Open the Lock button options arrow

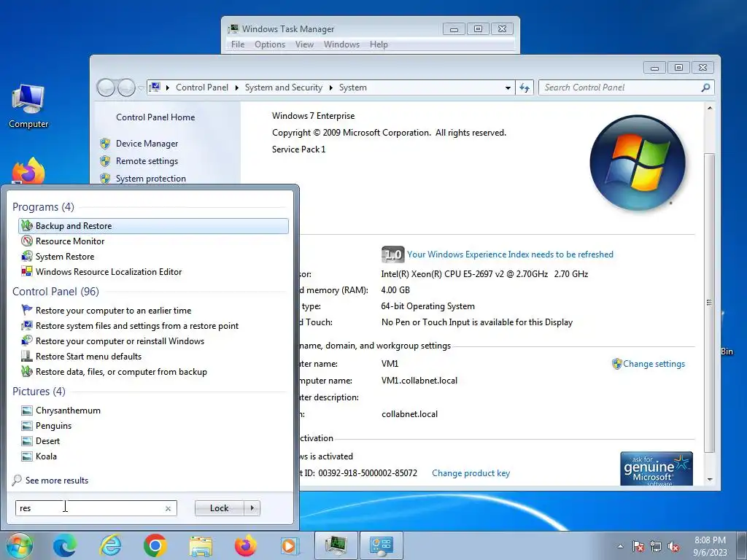pyautogui.click(x=252, y=508)
